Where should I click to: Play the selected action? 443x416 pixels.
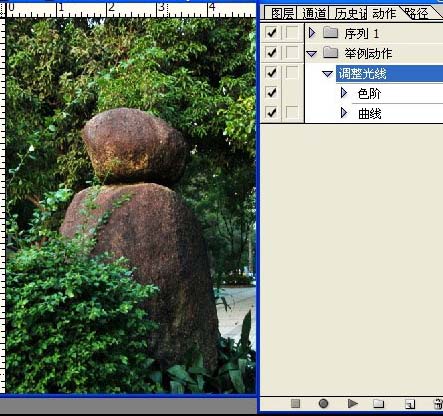[352, 404]
